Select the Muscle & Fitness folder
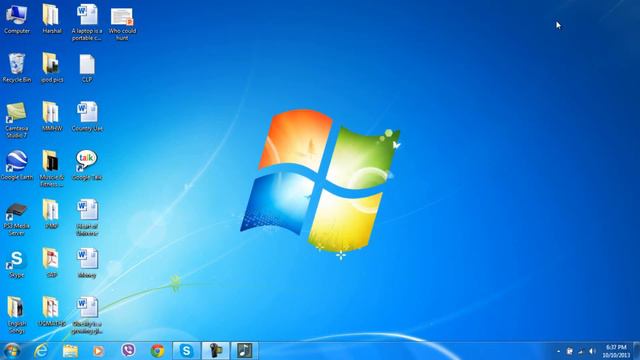Image resolution: width=640 pixels, height=360 pixels. (x=52, y=169)
